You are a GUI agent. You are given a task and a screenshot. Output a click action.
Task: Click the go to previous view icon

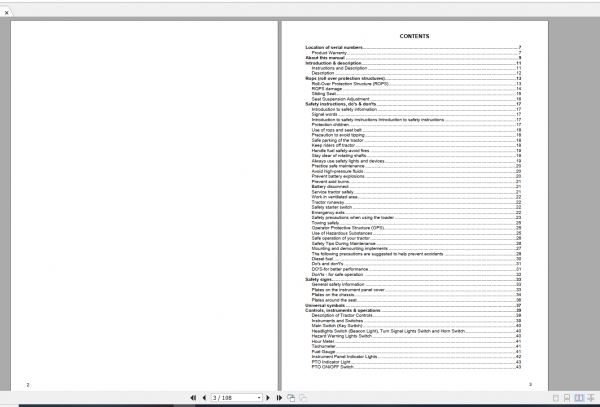click(x=291, y=398)
